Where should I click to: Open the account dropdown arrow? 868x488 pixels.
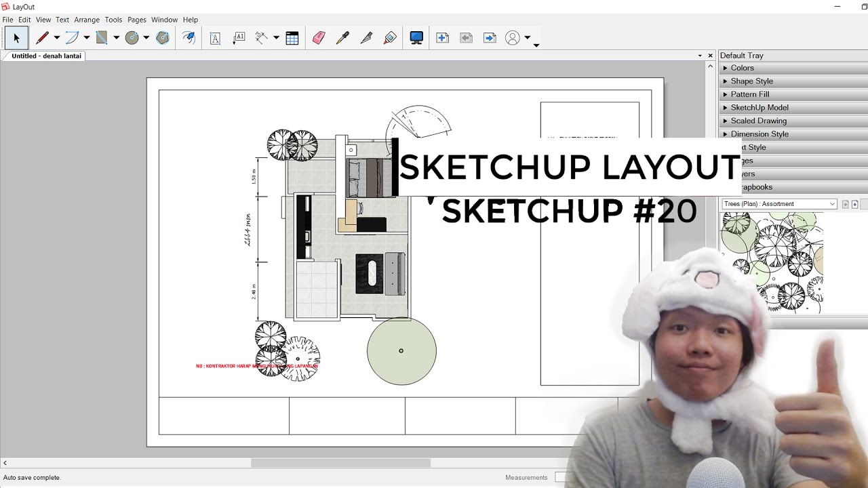(528, 38)
